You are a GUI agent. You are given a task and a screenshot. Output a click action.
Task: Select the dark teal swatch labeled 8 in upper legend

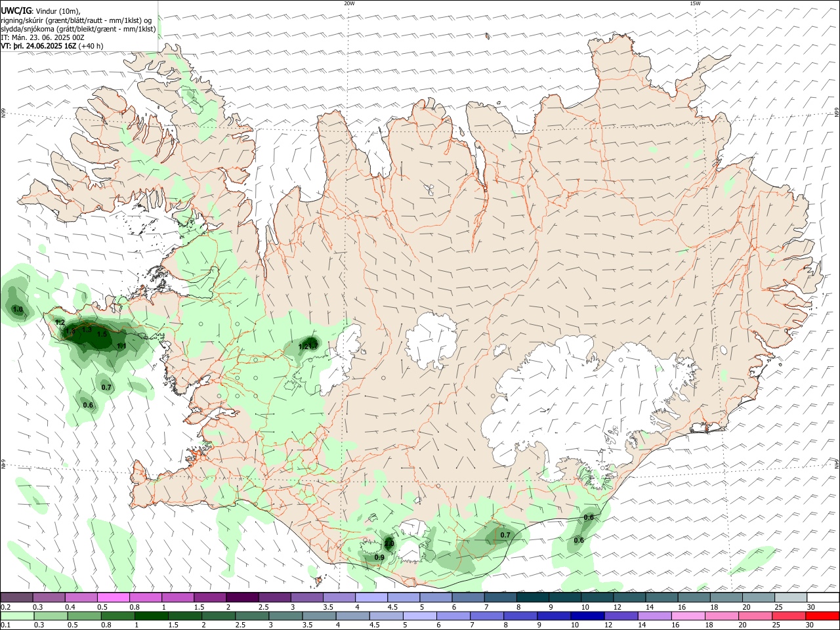click(x=533, y=598)
